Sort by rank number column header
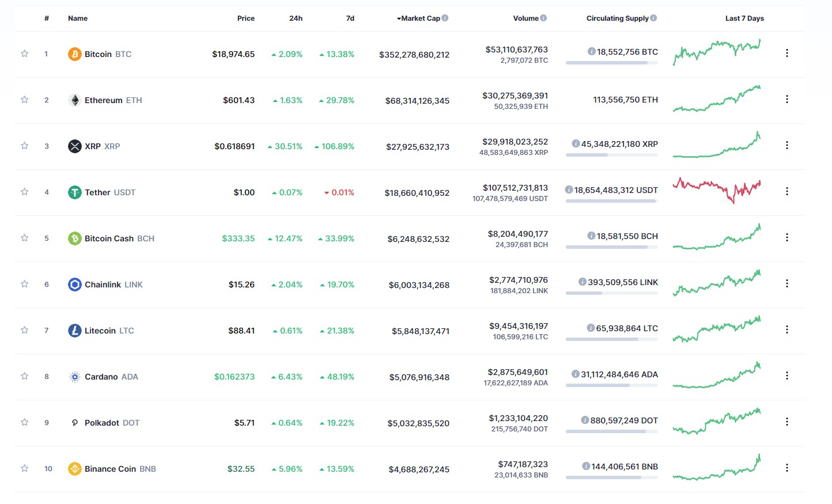 click(x=47, y=18)
